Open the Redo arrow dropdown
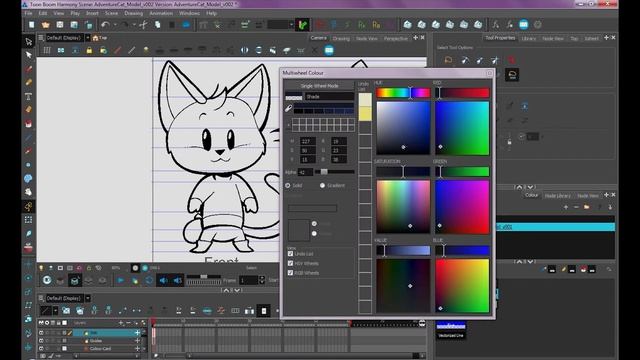 [x=134, y=25]
